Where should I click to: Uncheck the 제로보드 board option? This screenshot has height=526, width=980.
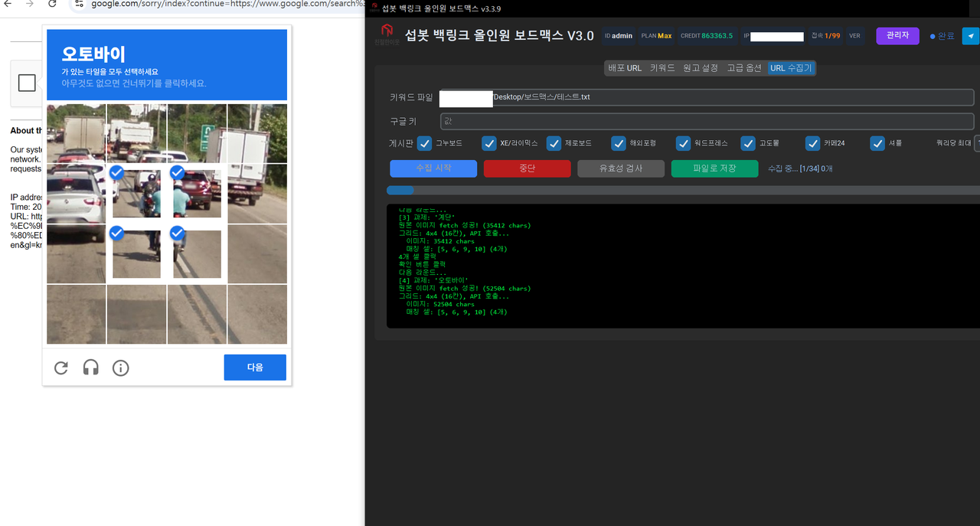554,143
